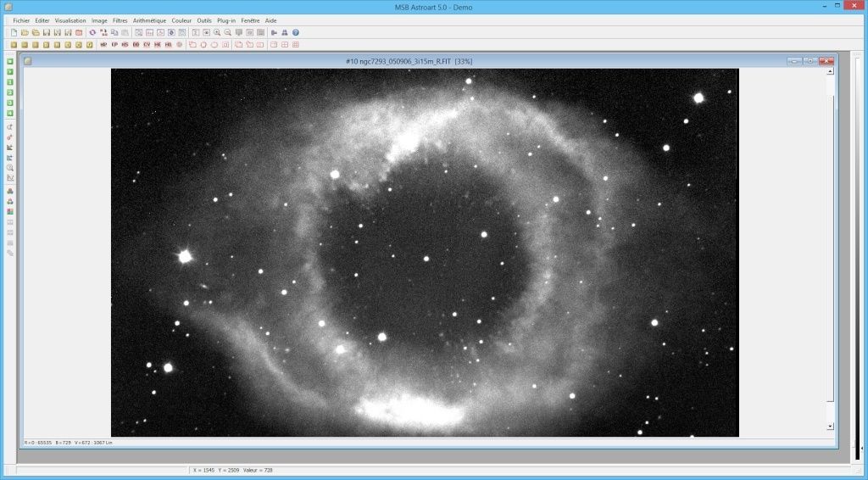Click the red grid layout toolbar icon

(296, 45)
